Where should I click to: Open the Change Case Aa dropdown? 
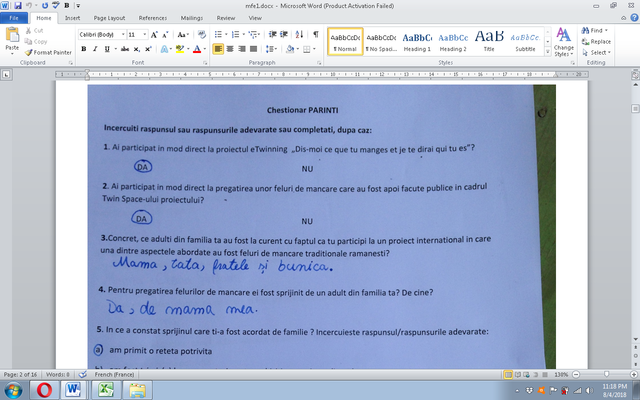pyautogui.click(x=183, y=35)
